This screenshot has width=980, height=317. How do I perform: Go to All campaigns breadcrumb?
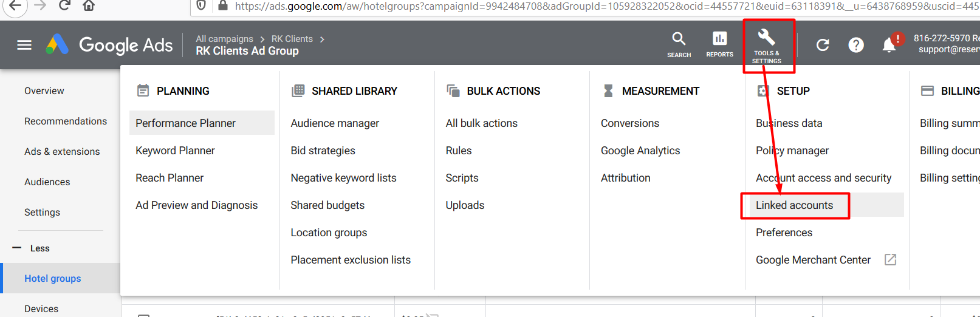[224, 38]
